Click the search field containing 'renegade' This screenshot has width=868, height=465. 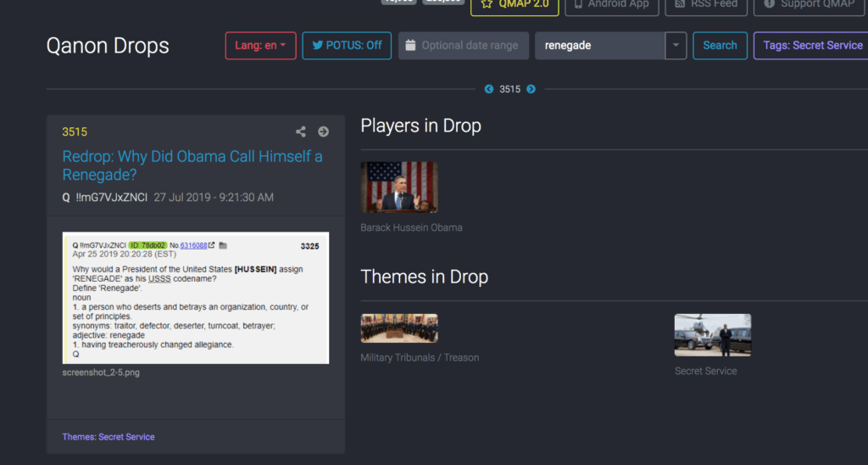pos(599,46)
